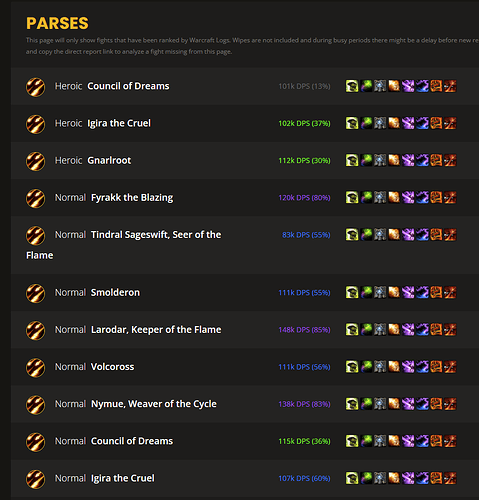Click gray armor talent icon in Fyrakk row
The width and height of the screenshot is (479, 500).
[x=380, y=197]
